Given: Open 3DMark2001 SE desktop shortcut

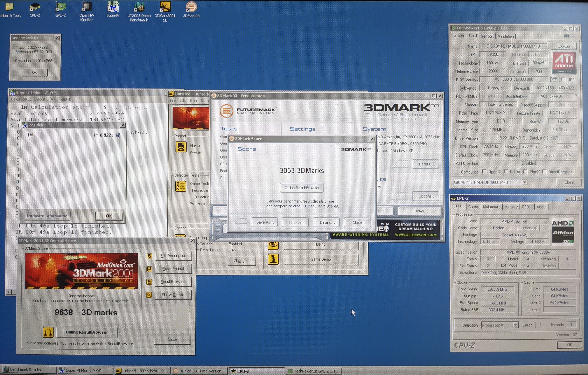Looking at the screenshot, I should click(165, 12).
